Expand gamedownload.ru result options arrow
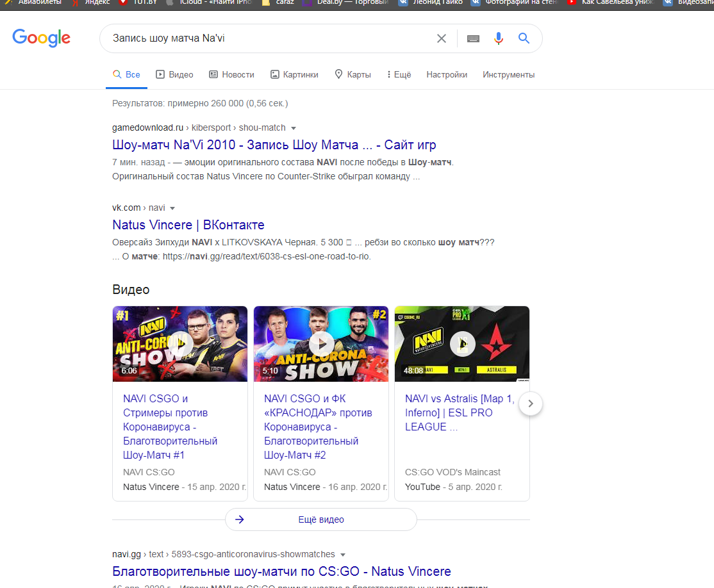Viewport: 714px width, 588px height. 294,128
